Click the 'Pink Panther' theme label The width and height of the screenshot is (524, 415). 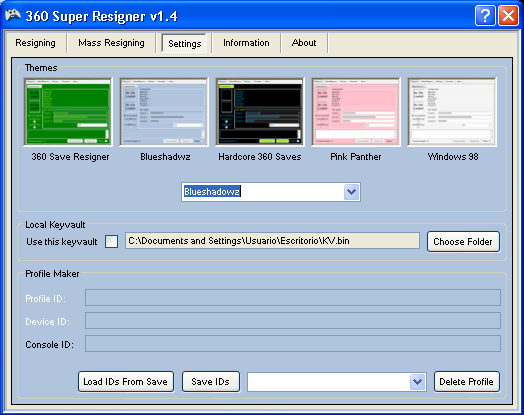click(x=356, y=157)
